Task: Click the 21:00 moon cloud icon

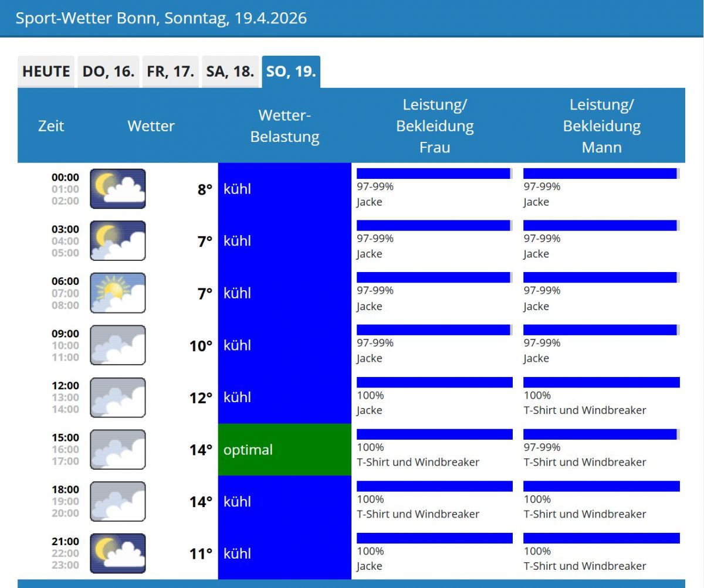Action: pos(117,553)
